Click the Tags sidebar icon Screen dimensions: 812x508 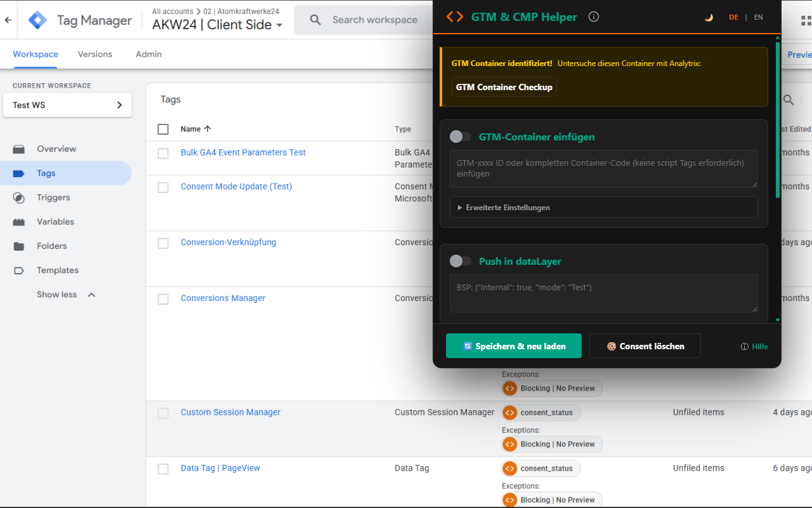coord(19,173)
